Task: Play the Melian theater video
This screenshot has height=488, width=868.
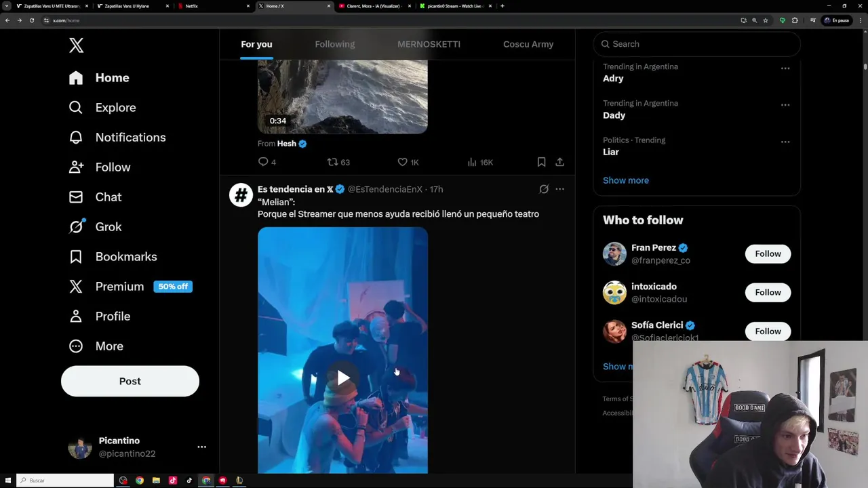Action: 343,378
